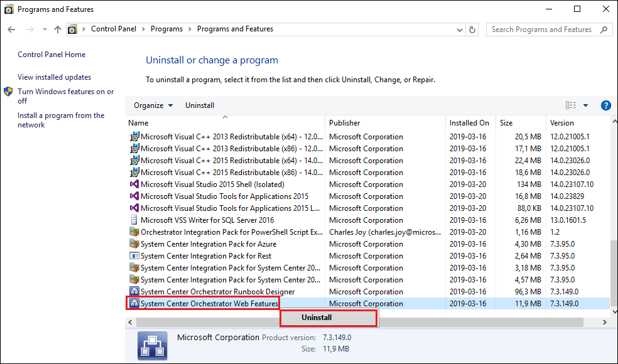Click the Integration Pack for Azure icon
The height and width of the screenshot is (364, 618).
[x=134, y=244]
